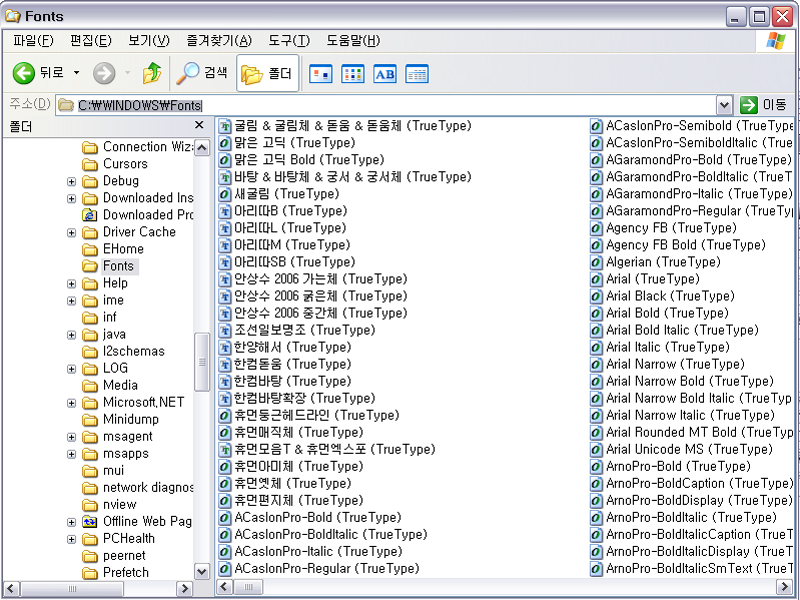Click the Downloaded Program Files special folder icon
The width and height of the screenshot is (800, 600).
click(x=90, y=215)
